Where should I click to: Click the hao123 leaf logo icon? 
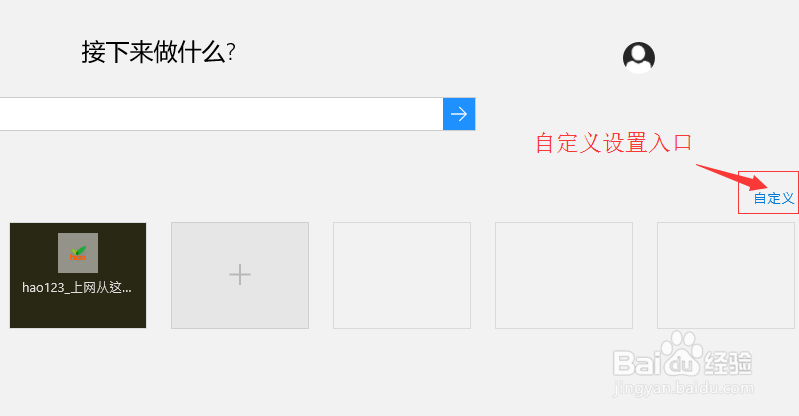click(78, 253)
